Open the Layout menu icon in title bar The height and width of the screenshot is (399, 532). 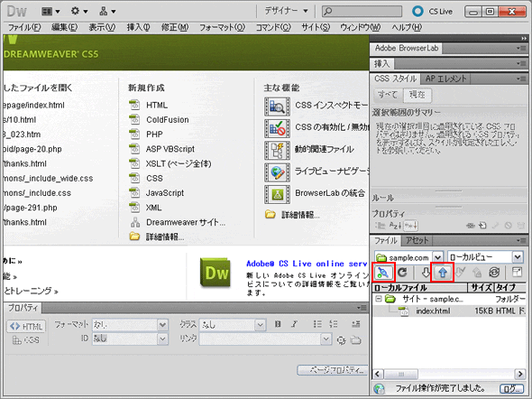(50, 11)
